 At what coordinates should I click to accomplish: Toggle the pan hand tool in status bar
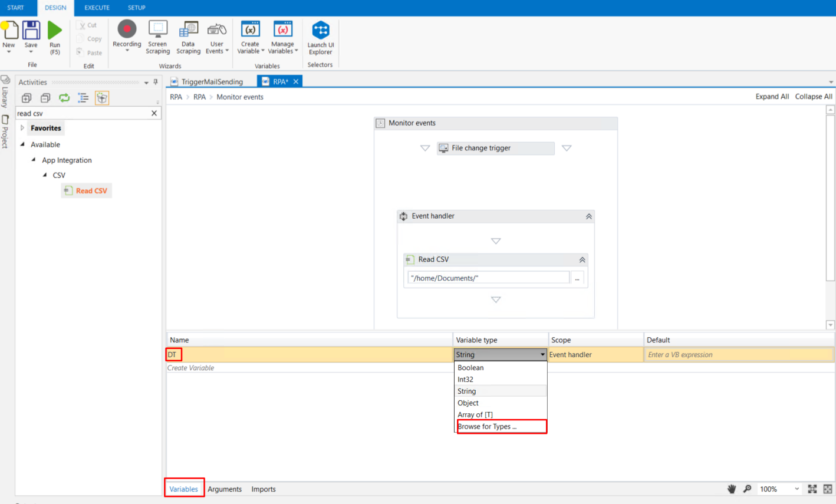[732, 489]
